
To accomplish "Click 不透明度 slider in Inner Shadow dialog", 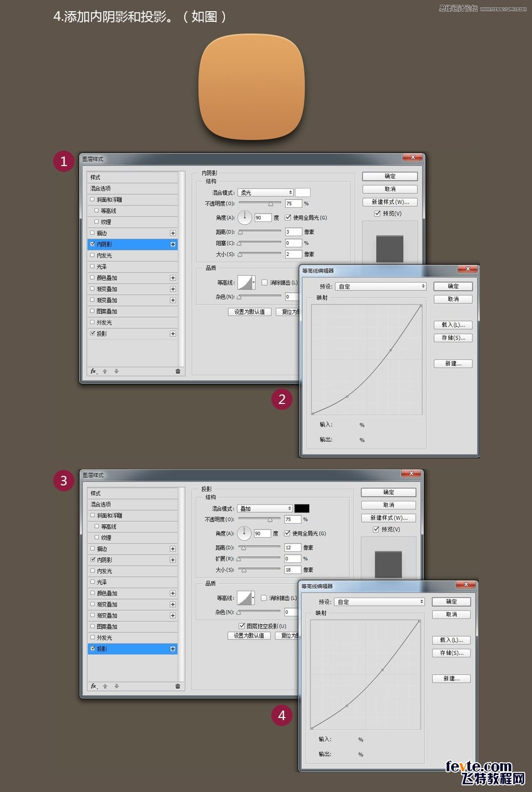I will coord(260,203).
